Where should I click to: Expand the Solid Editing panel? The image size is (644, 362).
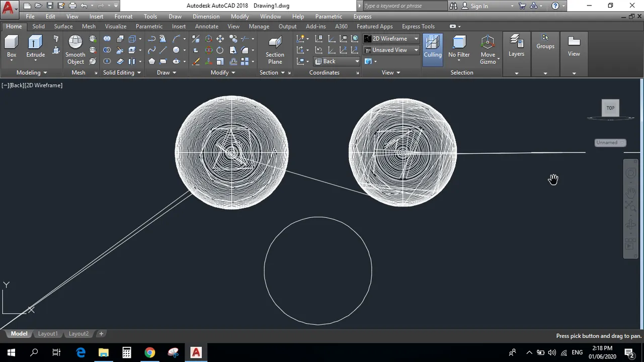tap(121, 72)
